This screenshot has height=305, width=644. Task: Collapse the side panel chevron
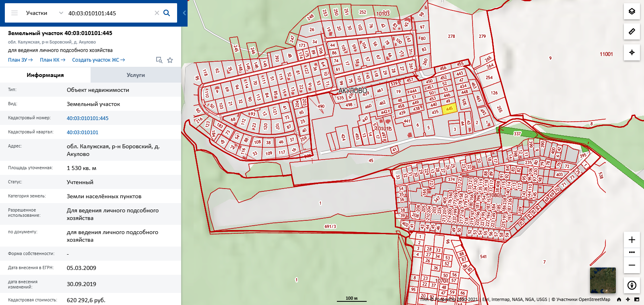pos(184,13)
